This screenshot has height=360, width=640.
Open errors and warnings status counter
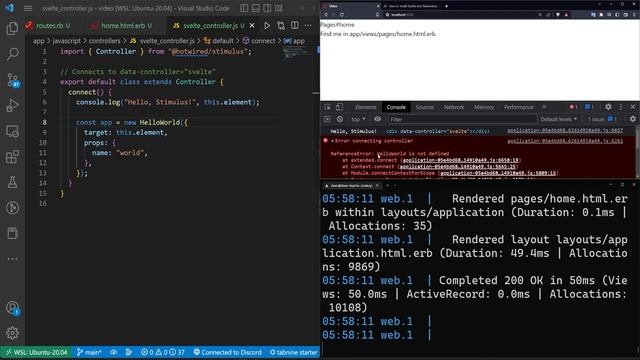(x=162, y=352)
